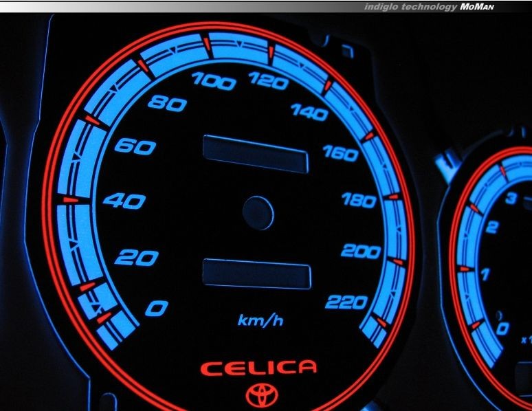This screenshot has width=532, height=411.
Task: Click the 3 on the tachometer
Action: coord(511,198)
